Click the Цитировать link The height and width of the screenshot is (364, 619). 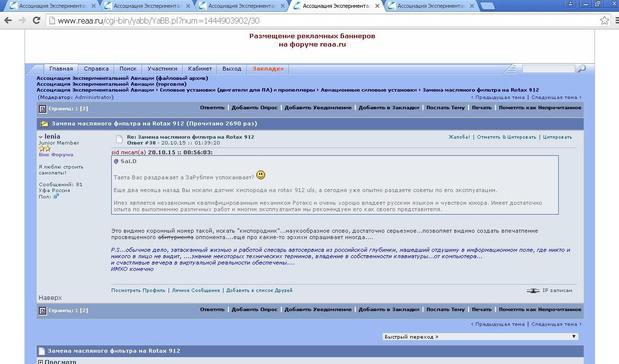point(557,137)
